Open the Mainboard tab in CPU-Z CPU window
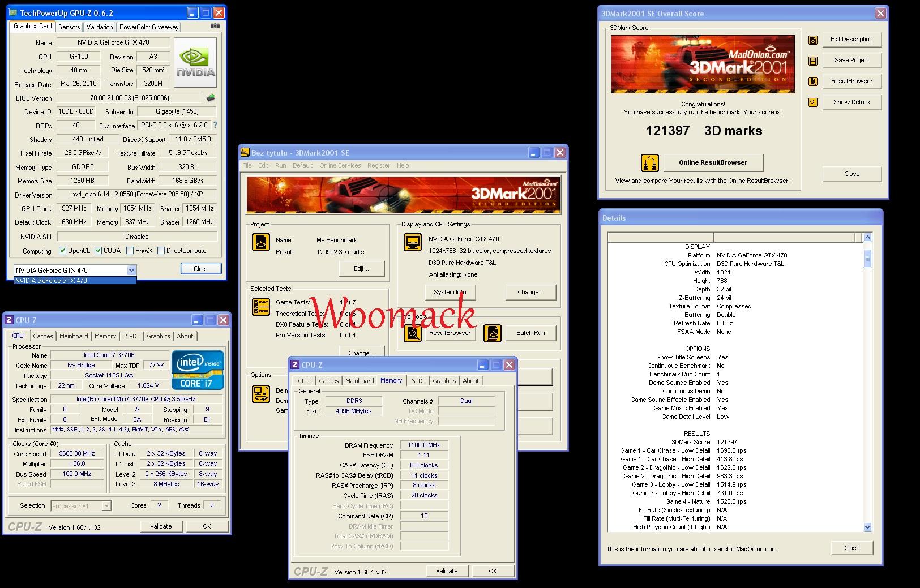 coord(74,336)
